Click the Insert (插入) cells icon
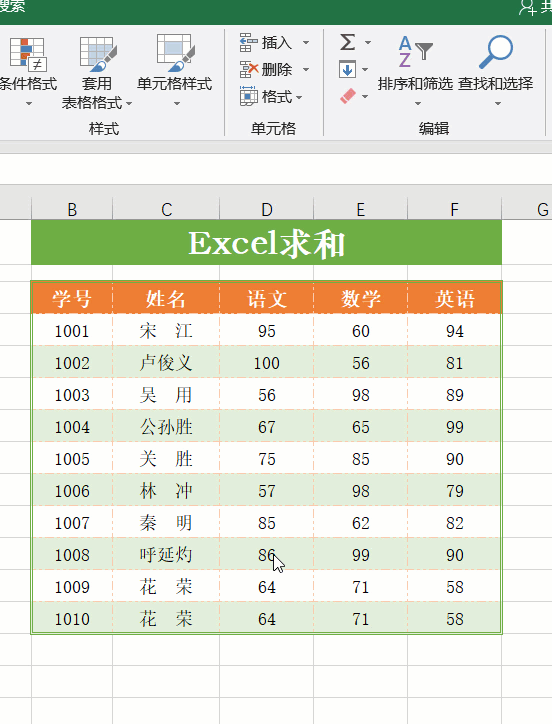552x724 pixels. click(x=248, y=42)
